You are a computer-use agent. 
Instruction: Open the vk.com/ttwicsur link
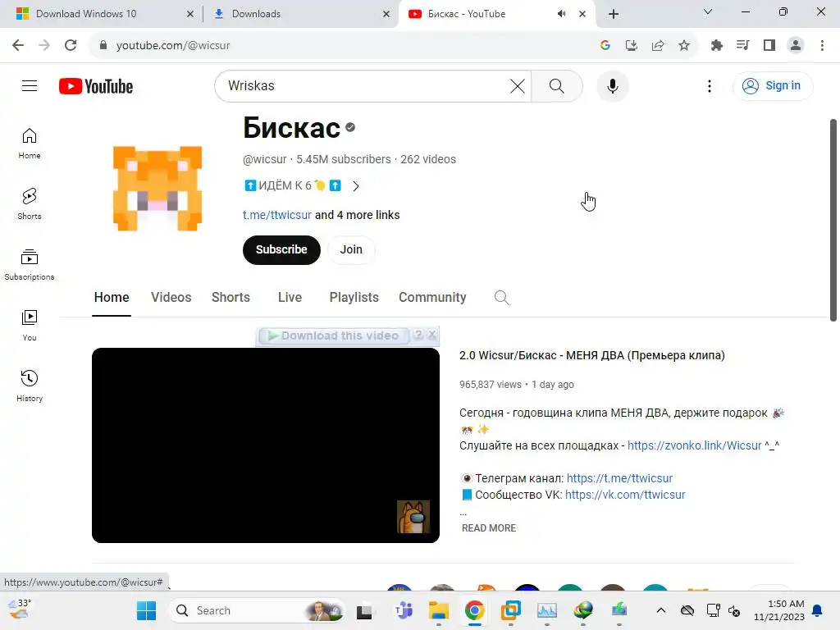[625, 495]
